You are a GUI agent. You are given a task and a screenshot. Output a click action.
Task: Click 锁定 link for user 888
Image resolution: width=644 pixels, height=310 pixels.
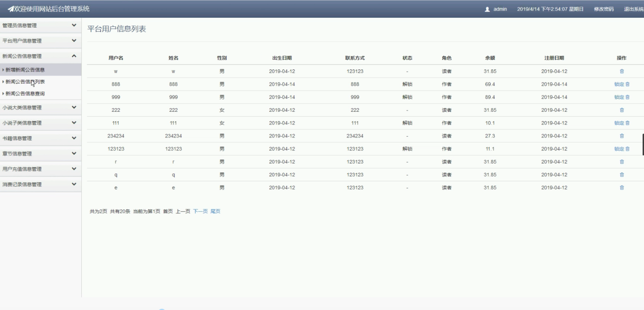619,84
